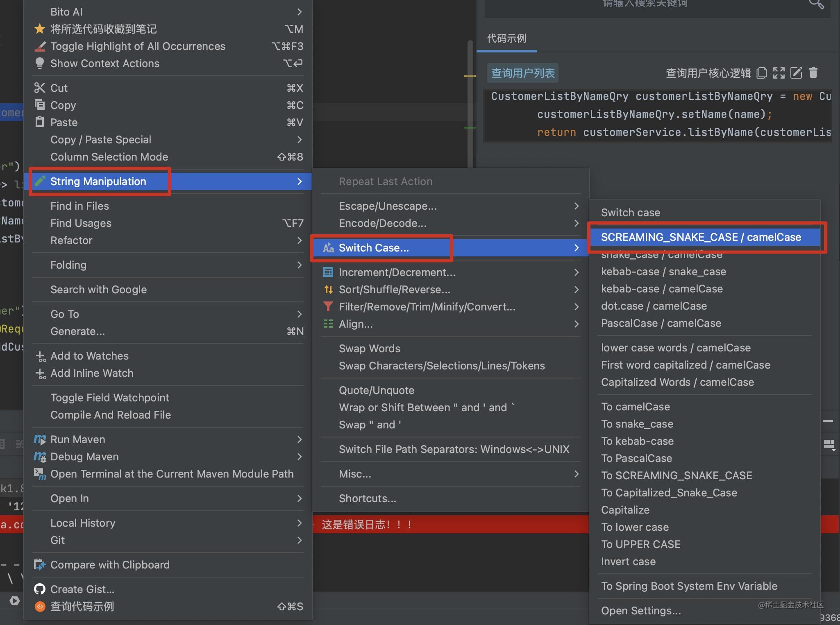
Task: Expand the Local History submenu
Action: click(x=300, y=523)
